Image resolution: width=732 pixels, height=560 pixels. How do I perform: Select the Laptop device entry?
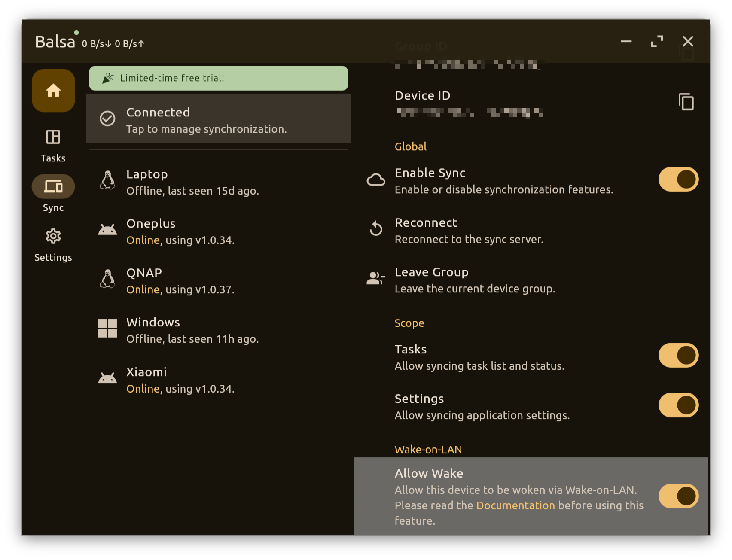pyautogui.click(x=218, y=182)
